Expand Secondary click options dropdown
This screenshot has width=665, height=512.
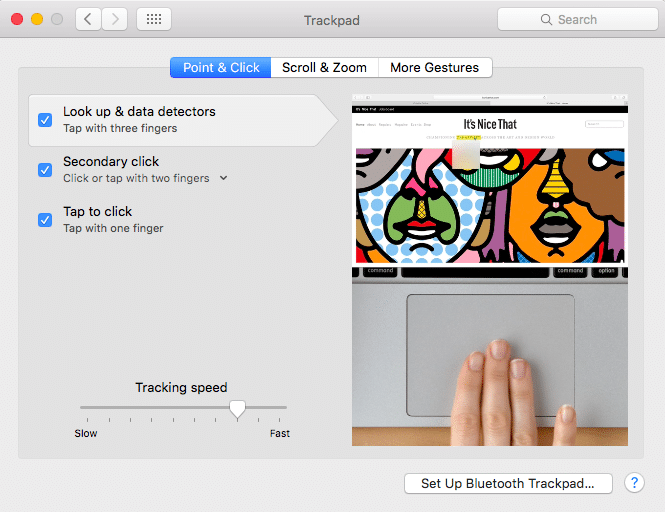pos(224,178)
